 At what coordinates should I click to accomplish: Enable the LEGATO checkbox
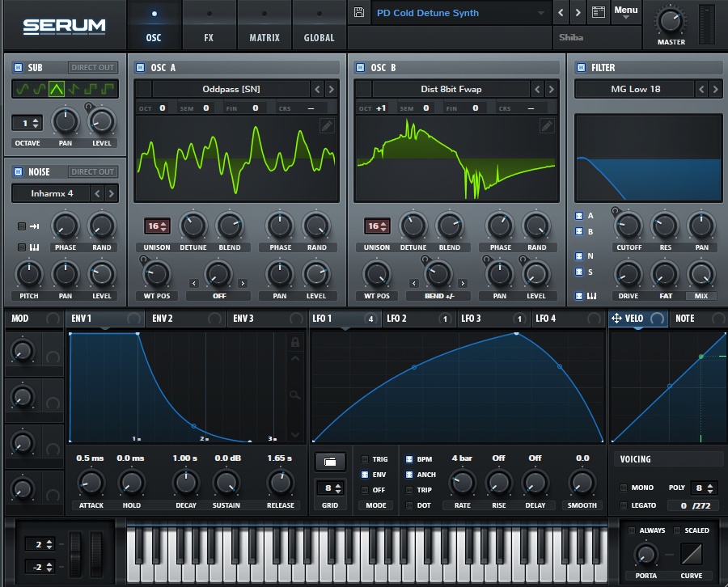(624, 505)
